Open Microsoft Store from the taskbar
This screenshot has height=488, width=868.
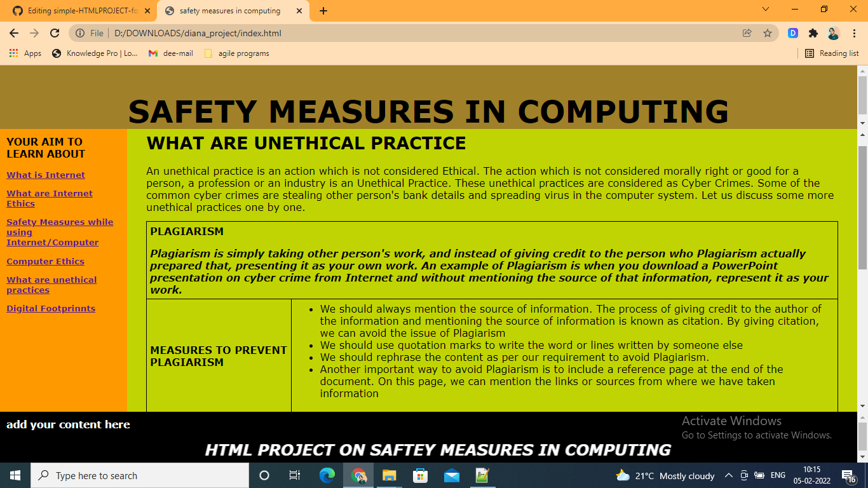coord(420,475)
